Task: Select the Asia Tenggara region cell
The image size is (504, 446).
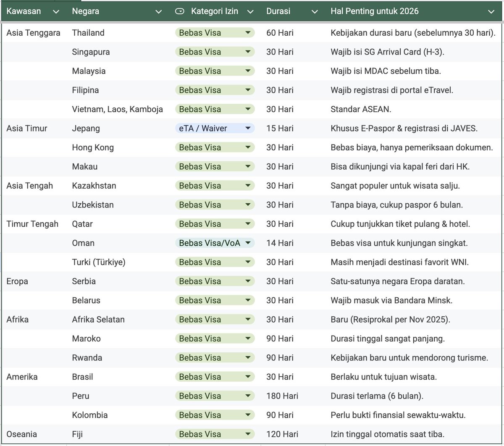Action: coord(34,33)
